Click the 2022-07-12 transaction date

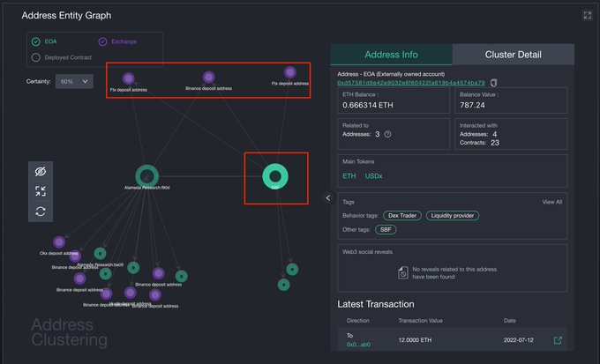click(519, 340)
